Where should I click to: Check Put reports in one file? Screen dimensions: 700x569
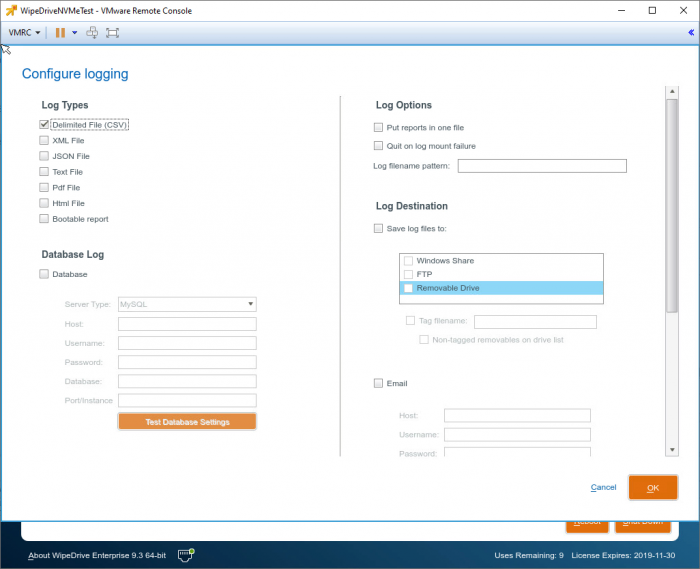click(378, 127)
